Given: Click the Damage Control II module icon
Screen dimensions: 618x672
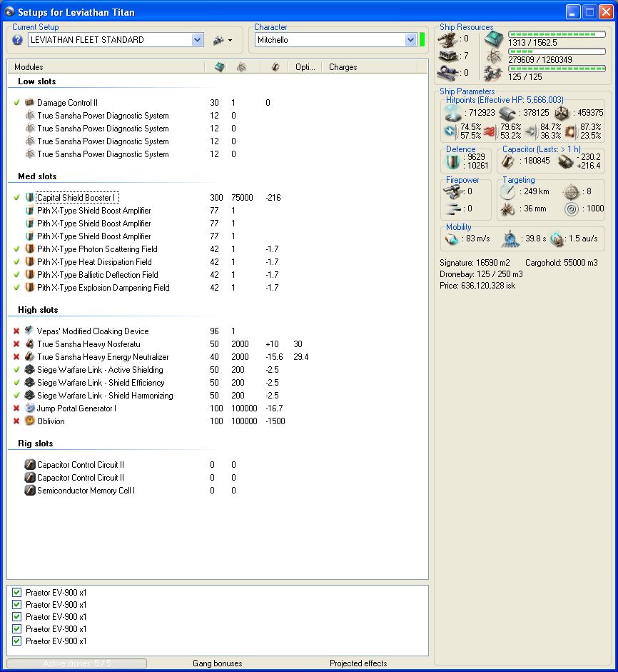Looking at the screenshot, I should [x=30, y=103].
